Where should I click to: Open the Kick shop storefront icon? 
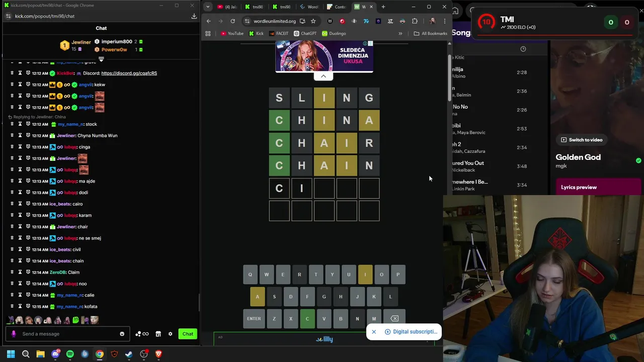158,334
